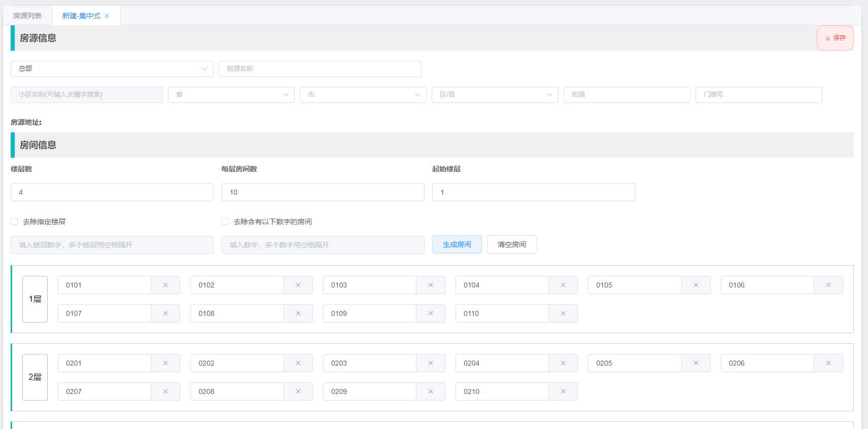
Task: Remove room 0101 with its X icon
Action: (165, 285)
